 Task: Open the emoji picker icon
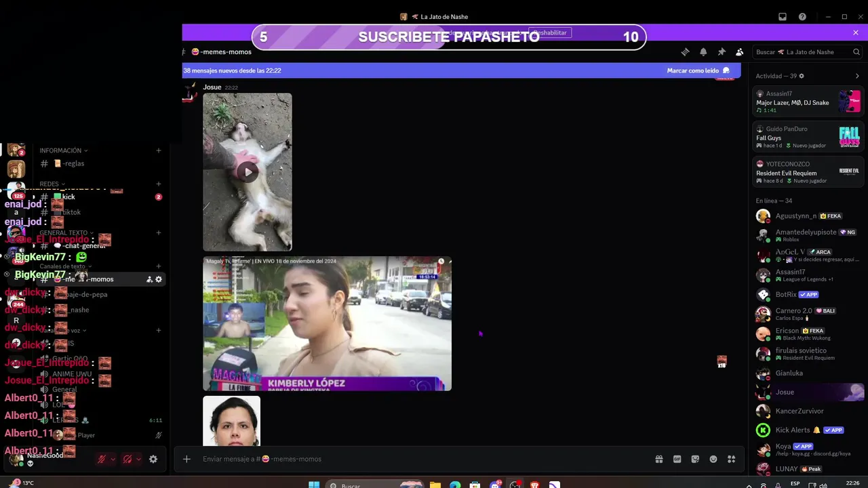point(713,459)
